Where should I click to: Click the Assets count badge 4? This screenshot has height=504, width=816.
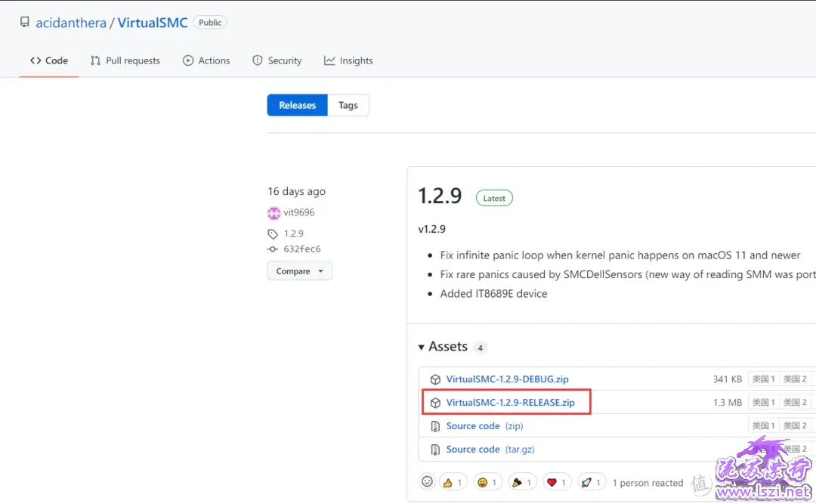[480, 348]
